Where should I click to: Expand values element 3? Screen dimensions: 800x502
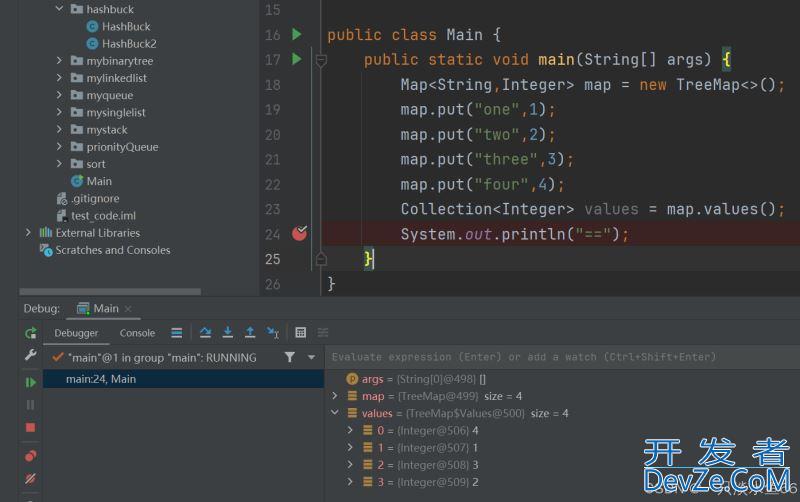point(350,482)
